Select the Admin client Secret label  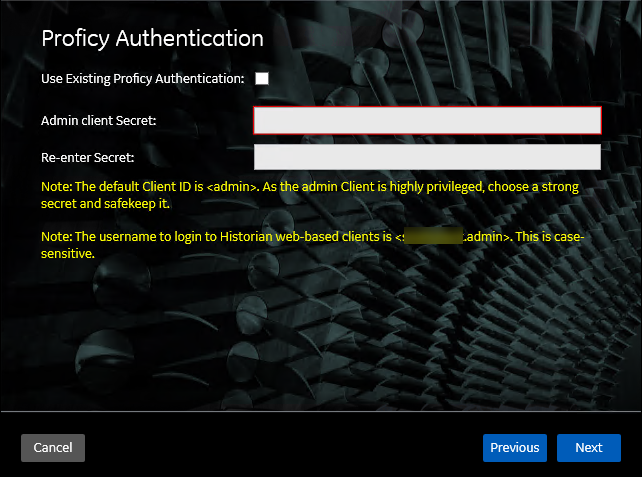98,121
